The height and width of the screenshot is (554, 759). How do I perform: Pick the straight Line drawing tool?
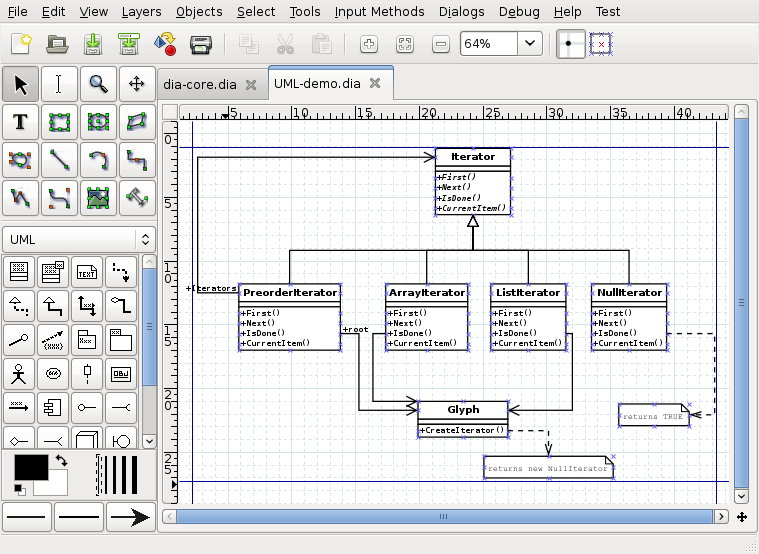click(x=59, y=159)
